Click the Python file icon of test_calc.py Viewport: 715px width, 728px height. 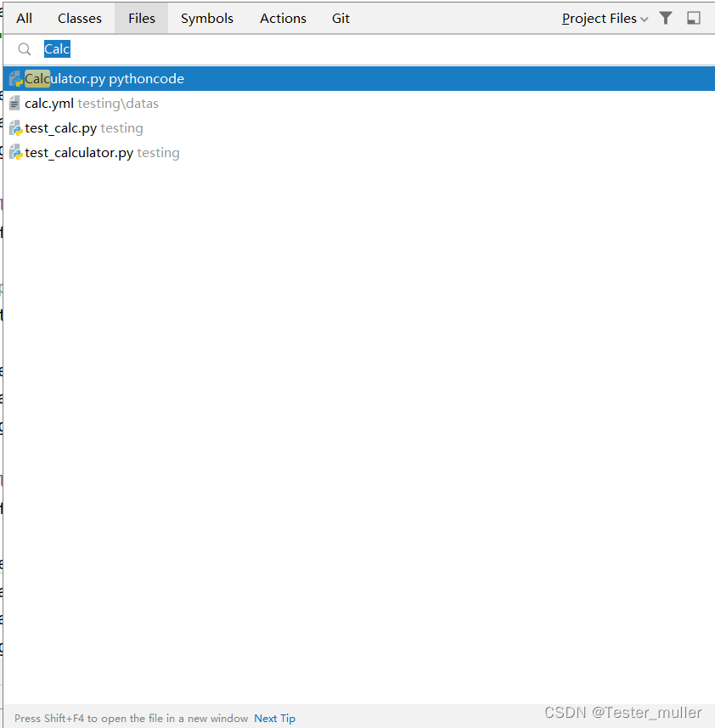(x=16, y=128)
